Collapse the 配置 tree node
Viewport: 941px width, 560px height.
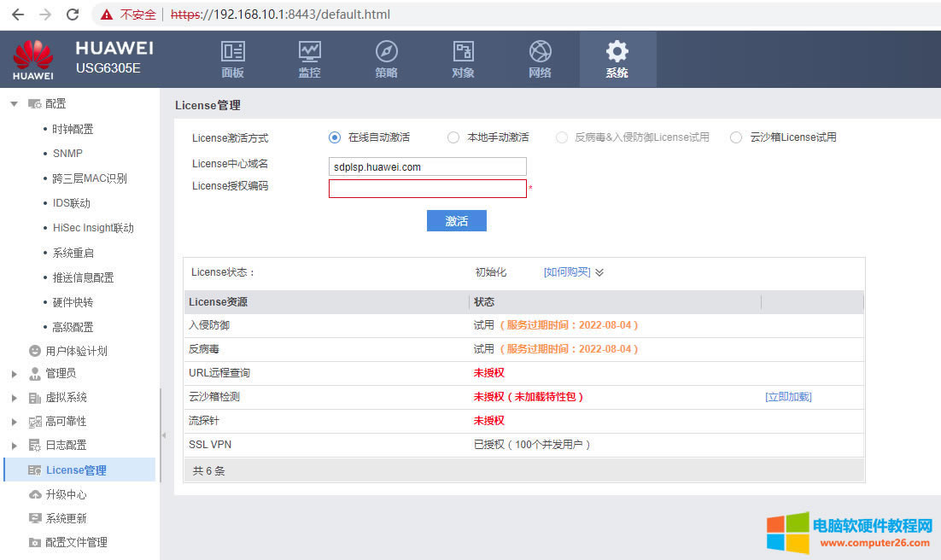(14, 104)
